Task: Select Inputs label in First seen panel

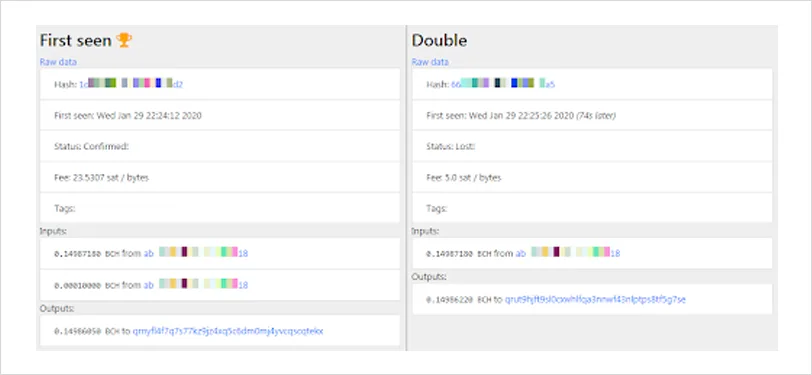Action: pos(52,231)
